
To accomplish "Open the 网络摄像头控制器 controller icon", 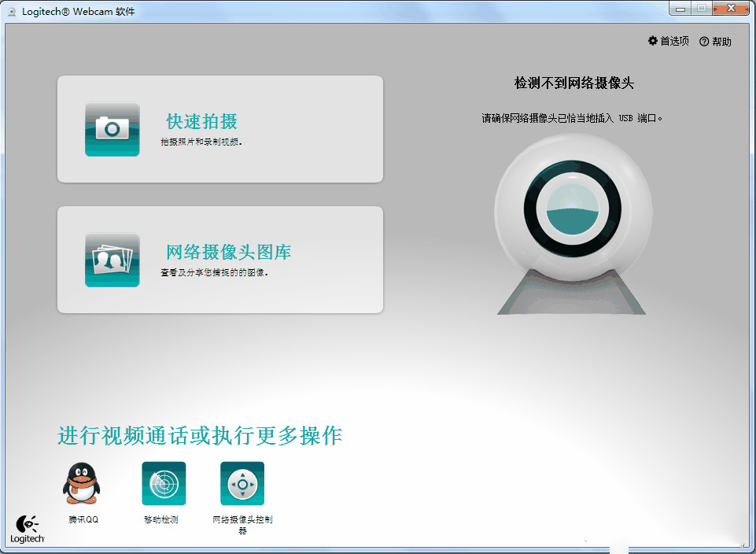I will point(242,482).
